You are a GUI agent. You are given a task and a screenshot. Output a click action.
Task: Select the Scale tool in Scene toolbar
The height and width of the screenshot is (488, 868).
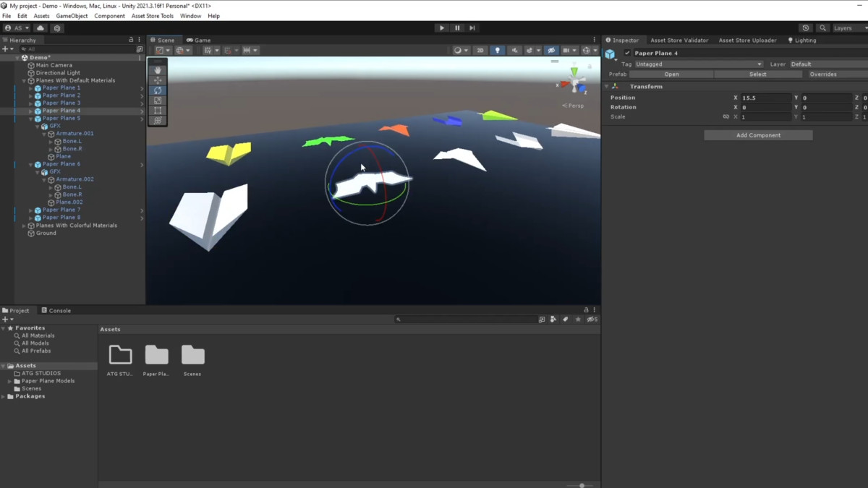tap(158, 100)
